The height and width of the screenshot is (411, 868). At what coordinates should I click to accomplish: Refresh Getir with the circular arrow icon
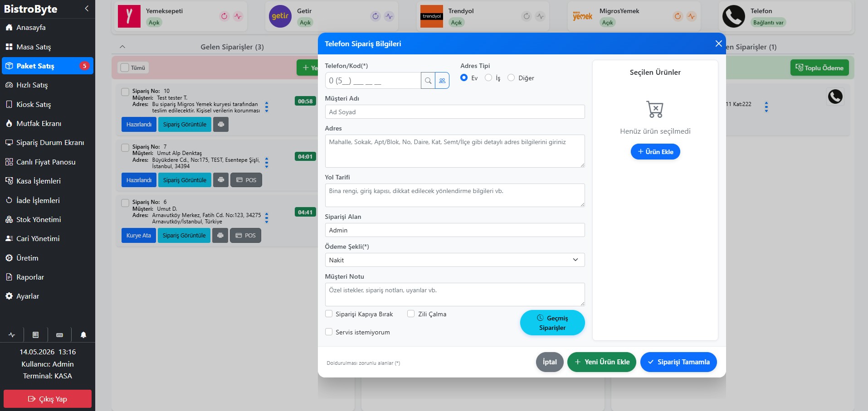[375, 16]
